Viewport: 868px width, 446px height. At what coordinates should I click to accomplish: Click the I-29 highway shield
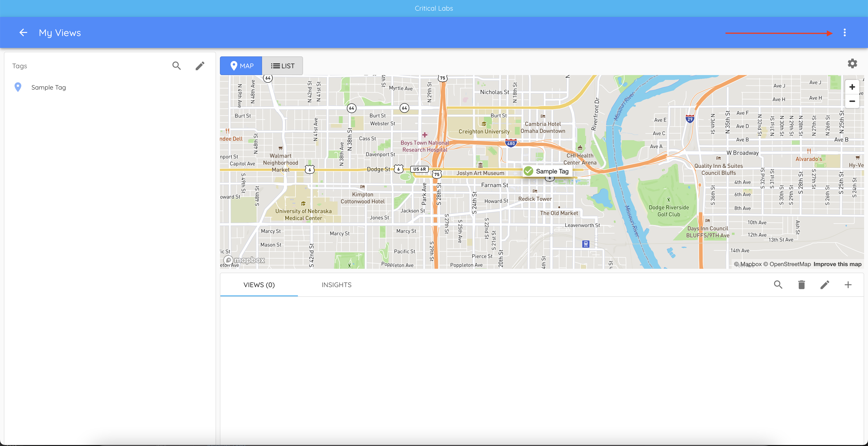[x=690, y=119]
